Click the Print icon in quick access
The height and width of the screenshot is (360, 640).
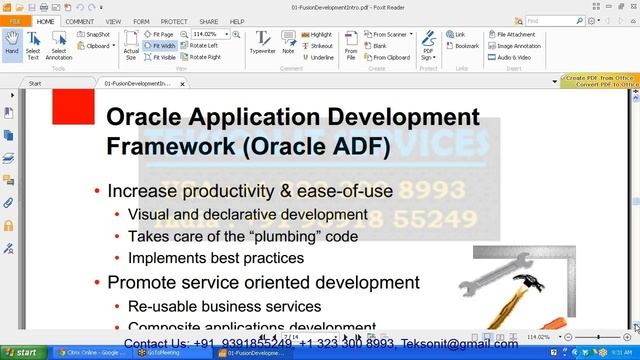44,7
